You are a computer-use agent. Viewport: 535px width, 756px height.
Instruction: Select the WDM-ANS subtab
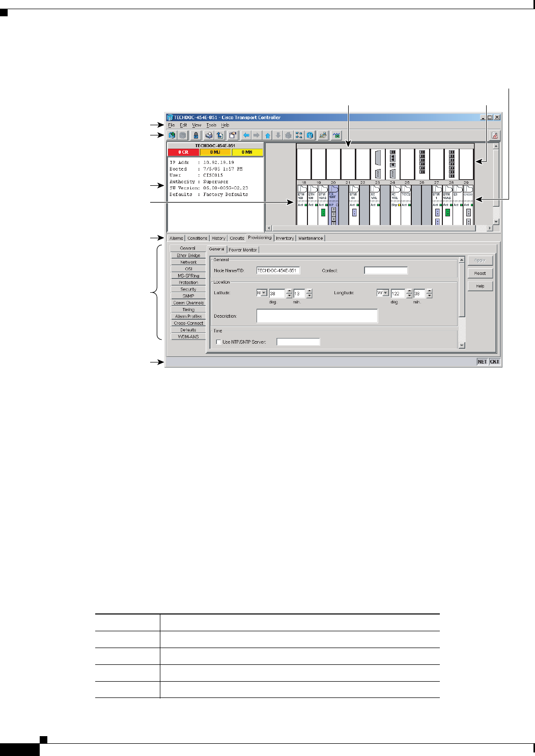coord(188,337)
